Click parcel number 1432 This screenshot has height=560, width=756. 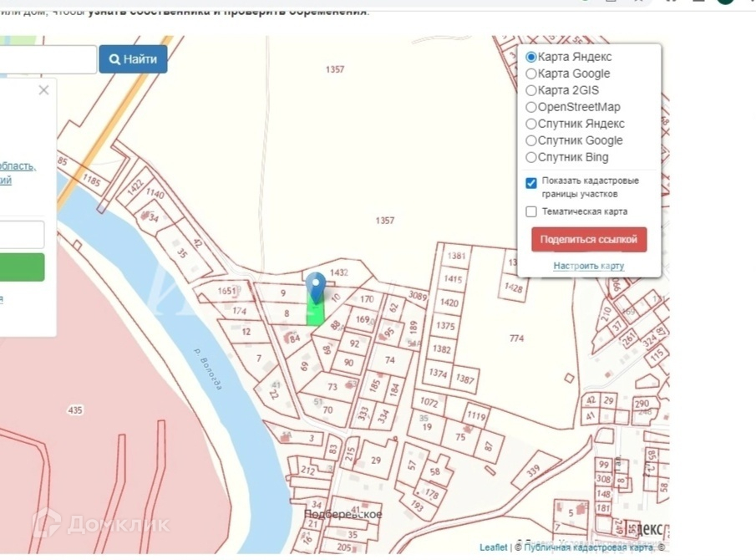tap(339, 273)
